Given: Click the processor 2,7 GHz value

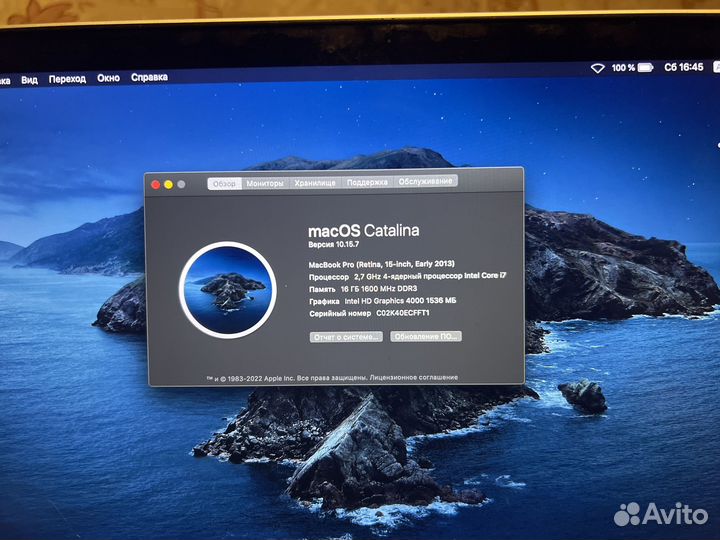Looking at the screenshot, I should [430, 276].
